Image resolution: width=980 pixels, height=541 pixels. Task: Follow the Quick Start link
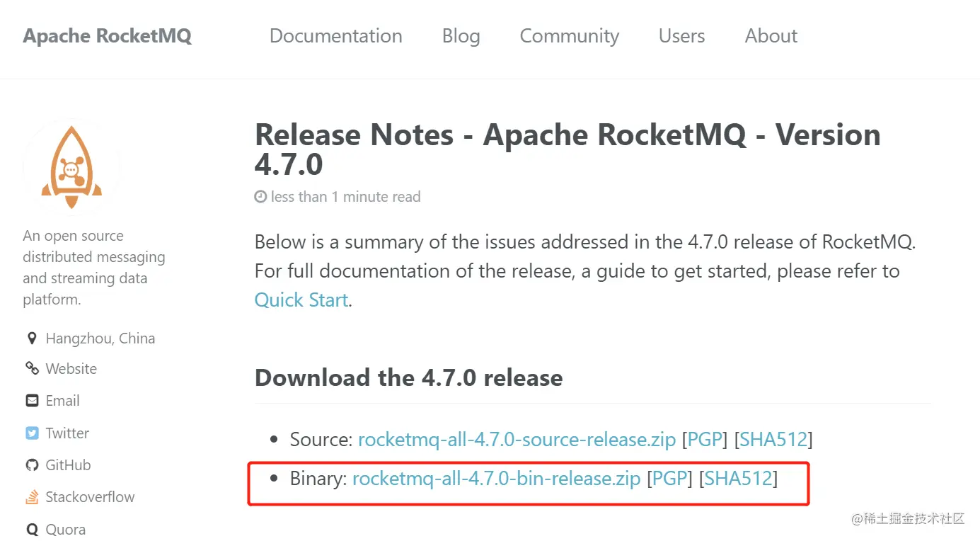pyautogui.click(x=301, y=300)
